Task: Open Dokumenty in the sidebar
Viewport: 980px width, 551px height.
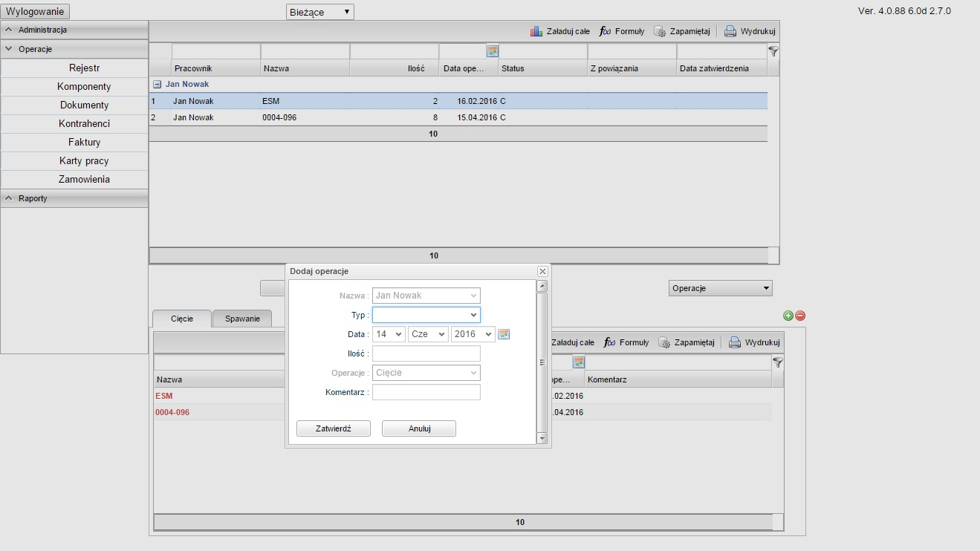Action: tap(85, 105)
